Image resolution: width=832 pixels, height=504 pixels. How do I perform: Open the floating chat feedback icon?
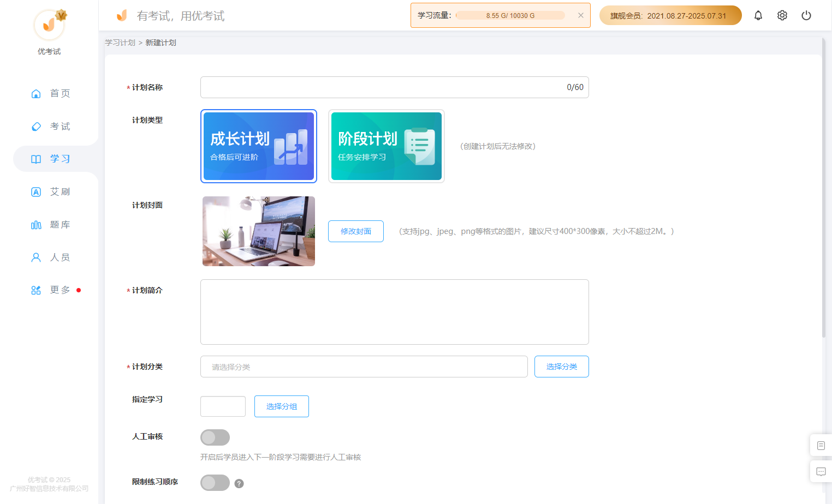821,472
